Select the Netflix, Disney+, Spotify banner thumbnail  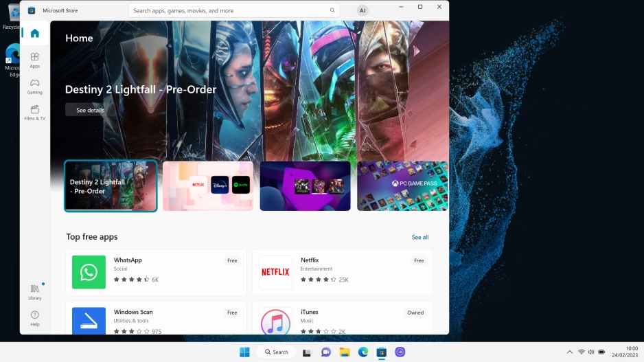pos(207,186)
